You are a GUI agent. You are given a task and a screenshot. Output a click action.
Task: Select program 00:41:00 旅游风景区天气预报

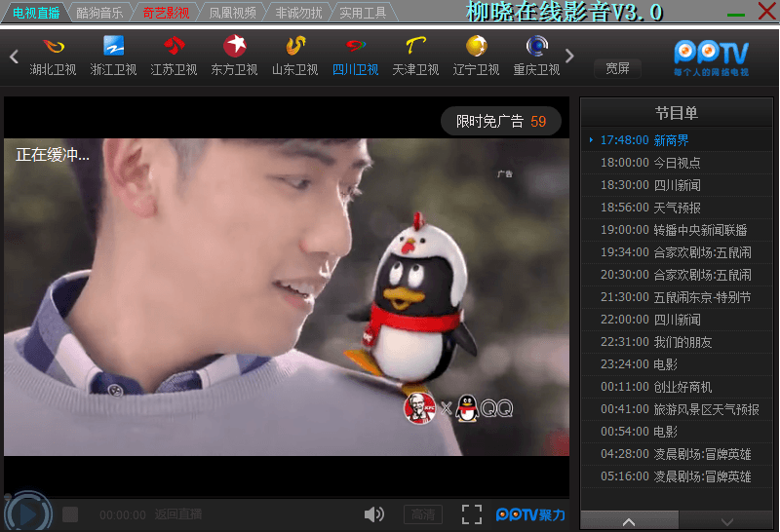point(677,409)
